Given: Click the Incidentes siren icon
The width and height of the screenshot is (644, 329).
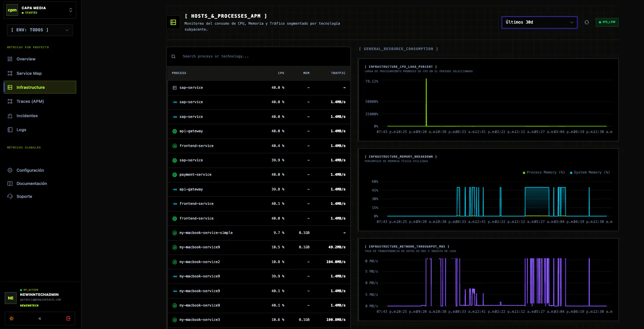Looking at the screenshot, I should click(x=10, y=116).
